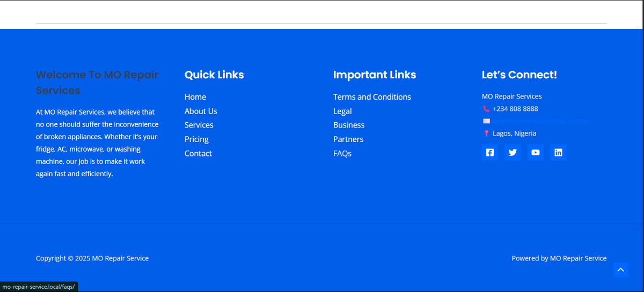The height and width of the screenshot is (292, 644).
Task: Click the phone emoji icon
Action: (x=486, y=109)
